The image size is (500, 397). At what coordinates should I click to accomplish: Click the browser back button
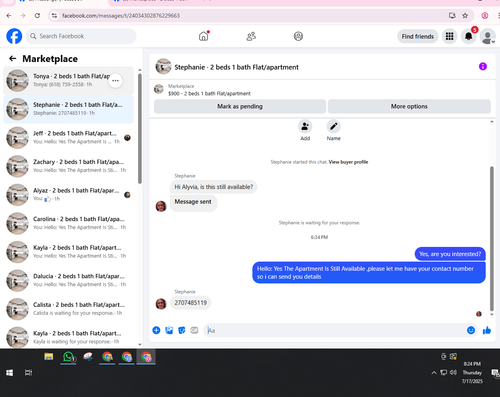(9, 16)
